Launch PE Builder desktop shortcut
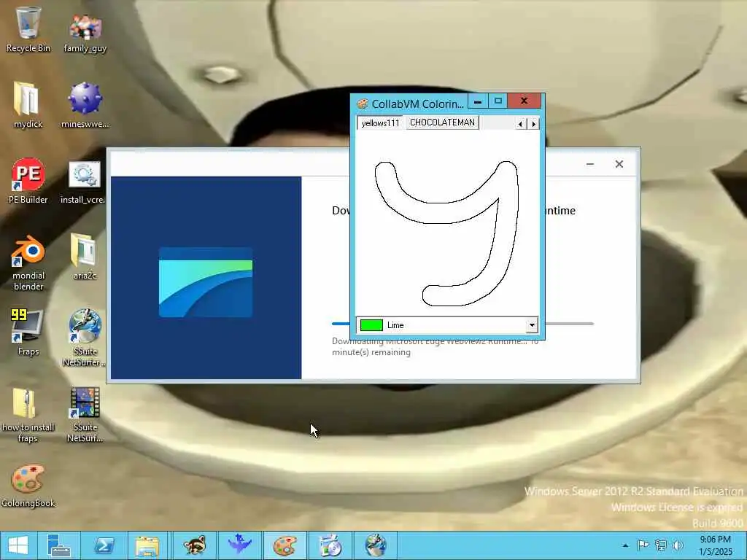This screenshot has height=560, width=747. [x=28, y=181]
